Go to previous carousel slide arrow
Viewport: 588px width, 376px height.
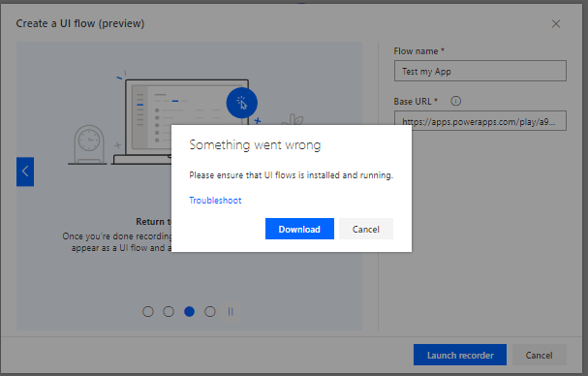[x=25, y=172]
